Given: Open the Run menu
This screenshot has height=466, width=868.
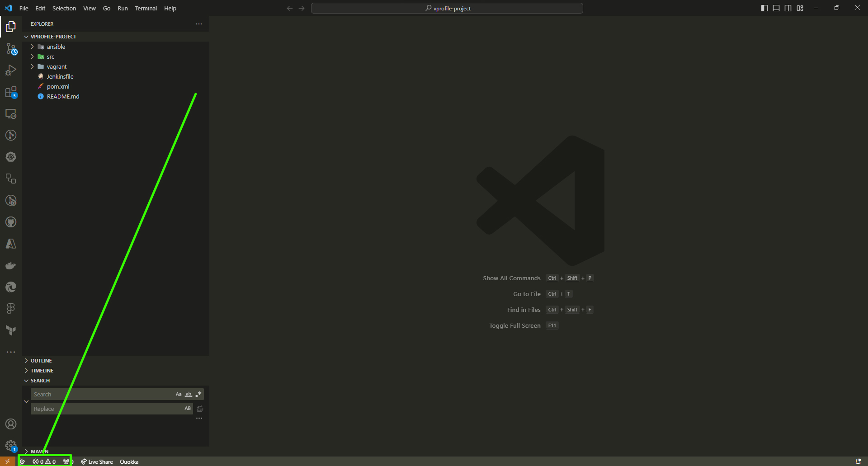Looking at the screenshot, I should pyautogui.click(x=123, y=8).
